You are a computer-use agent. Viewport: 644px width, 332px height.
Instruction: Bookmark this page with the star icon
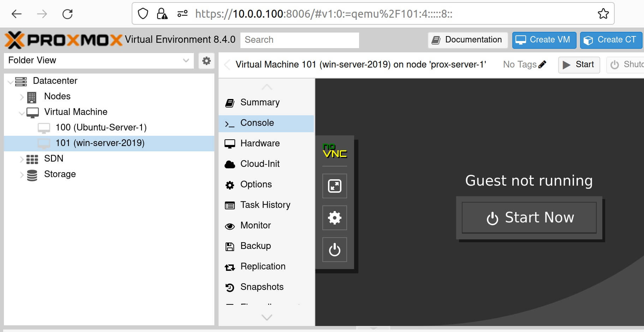click(603, 14)
